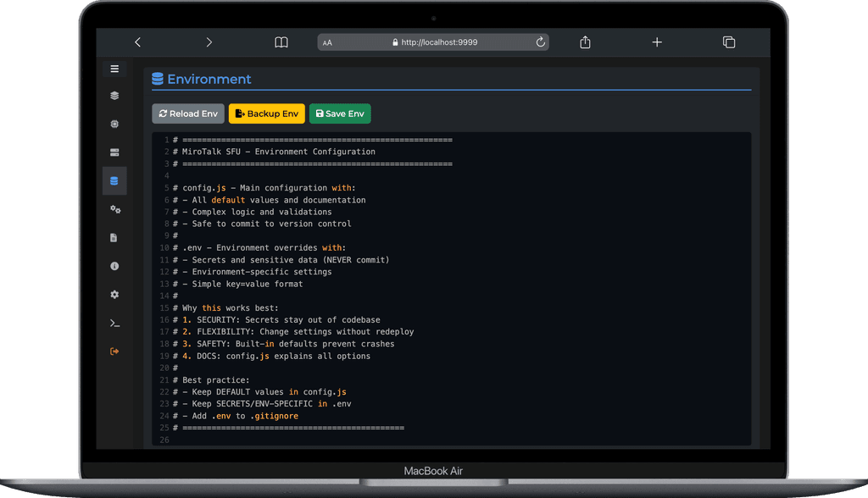Click line '2. FLEXIBILITY: Change settings without redeploy'
The height and width of the screenshot is (498, 868).
tap(298, 332)
